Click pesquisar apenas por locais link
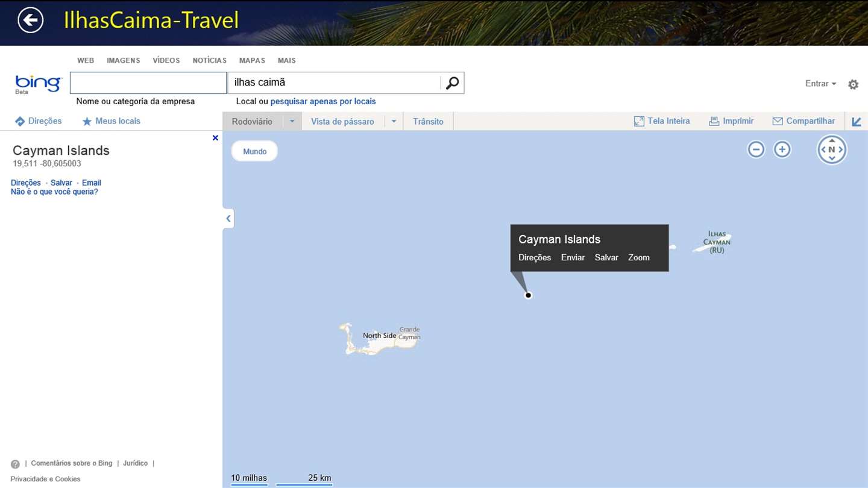This screenshot has height=488, width=868. 323,101
